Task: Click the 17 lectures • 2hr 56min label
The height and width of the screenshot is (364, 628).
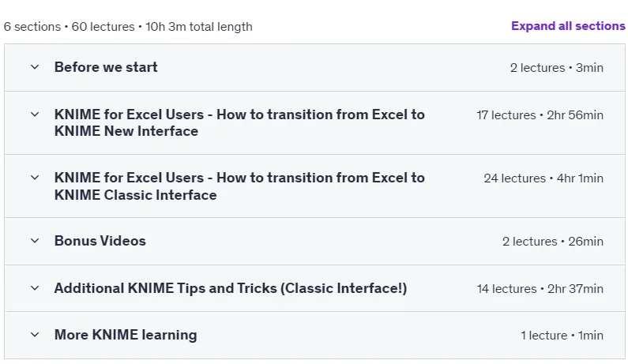Action: [x=540, y=115]
